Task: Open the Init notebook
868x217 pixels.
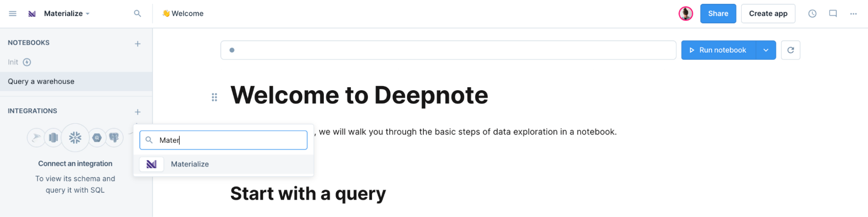Action: [13, 62]
